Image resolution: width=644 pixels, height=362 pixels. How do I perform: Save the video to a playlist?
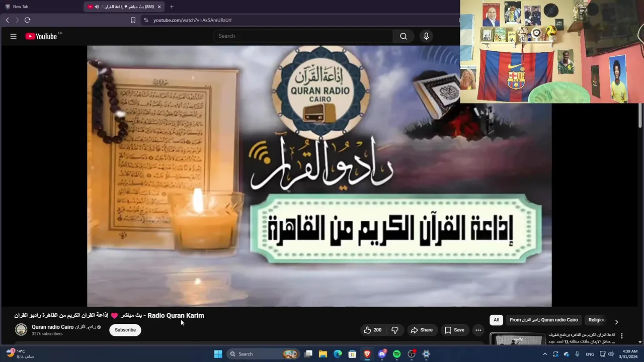click(454, 330)
